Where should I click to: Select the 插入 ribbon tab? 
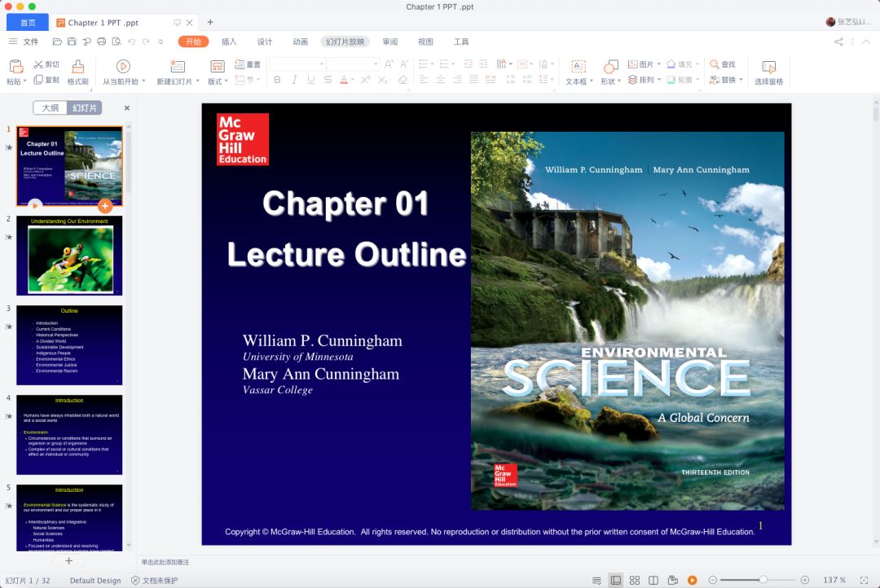[x=229, y=42]
